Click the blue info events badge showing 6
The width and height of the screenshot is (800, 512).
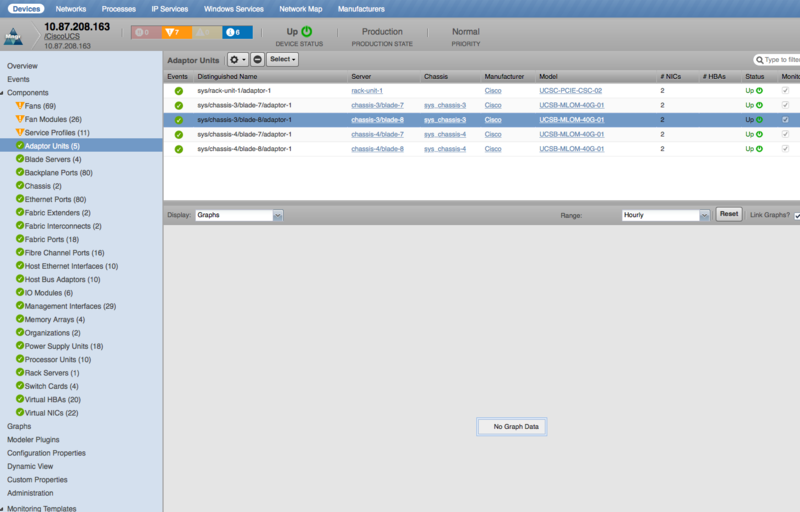coord(237,32)
